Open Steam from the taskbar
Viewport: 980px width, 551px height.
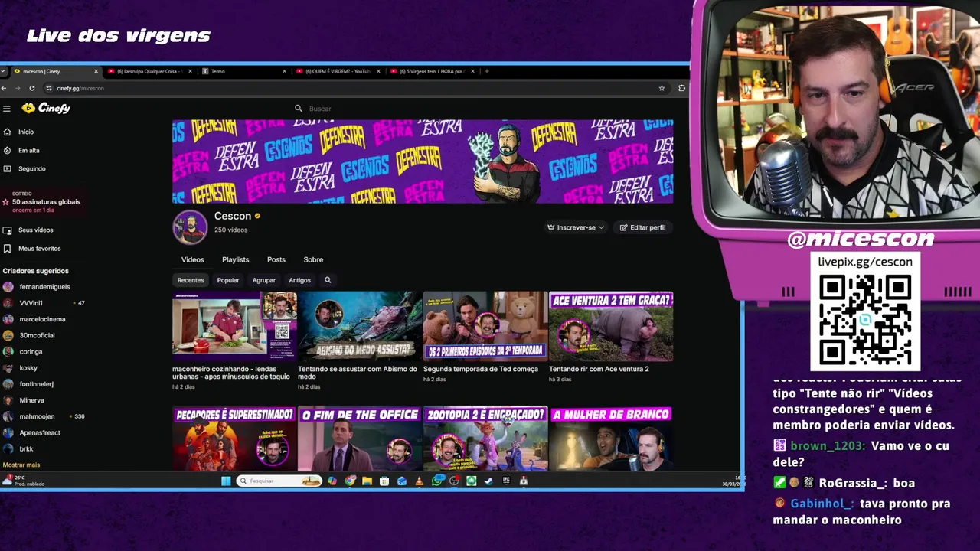488,481
